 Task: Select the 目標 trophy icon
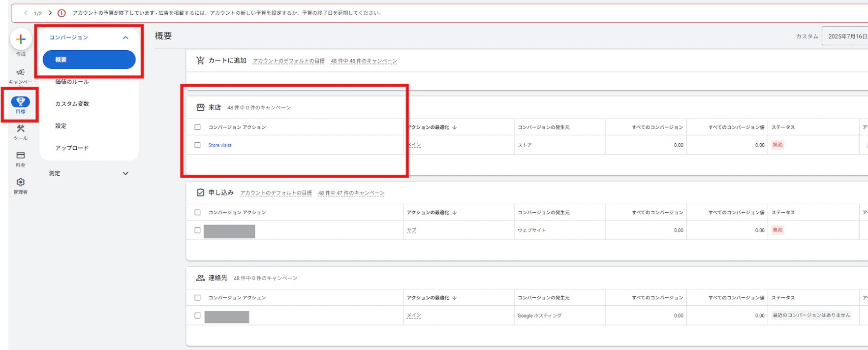(x=21, y=102)
